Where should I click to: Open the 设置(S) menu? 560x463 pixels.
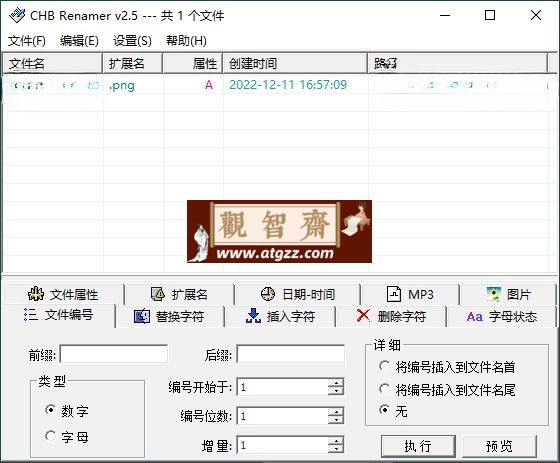pos(132,41)
